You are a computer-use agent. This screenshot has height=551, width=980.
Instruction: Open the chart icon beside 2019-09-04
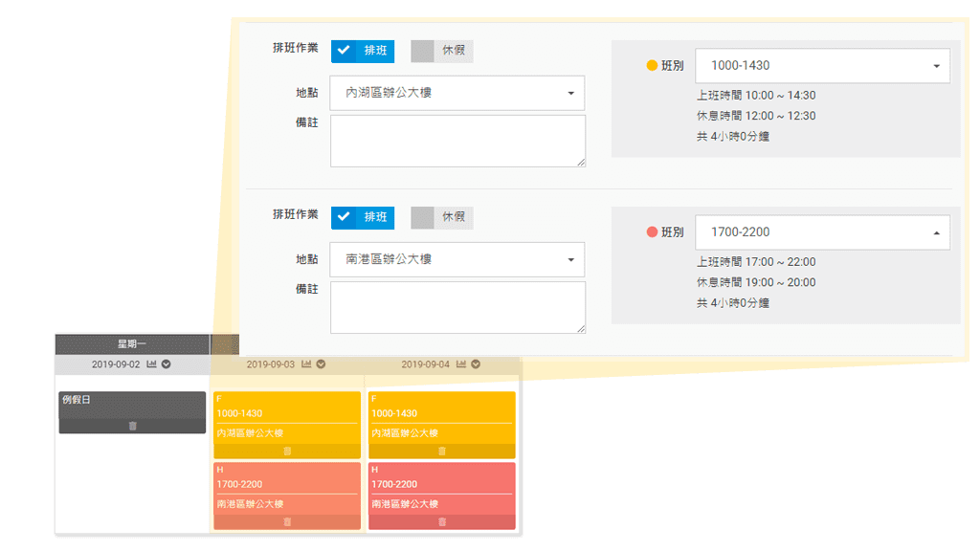point(459,364)
